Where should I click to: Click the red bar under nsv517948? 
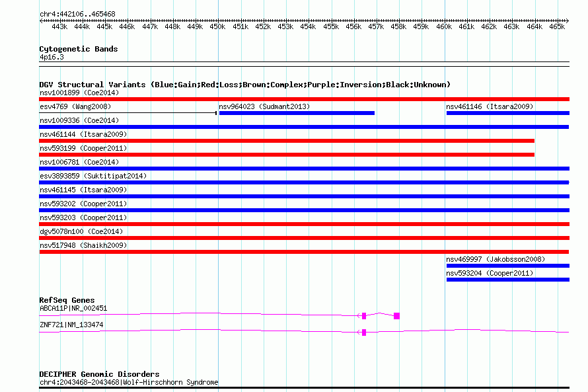304,252
